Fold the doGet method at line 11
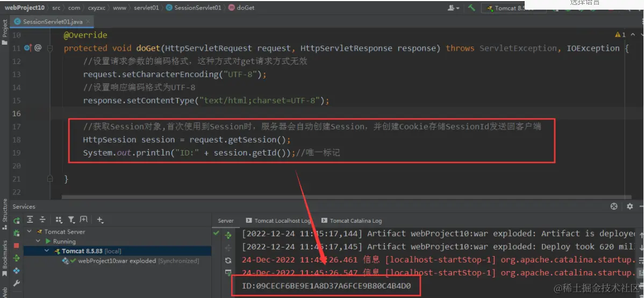The width and height of the screenshot is (644, 298). point(50,48)
